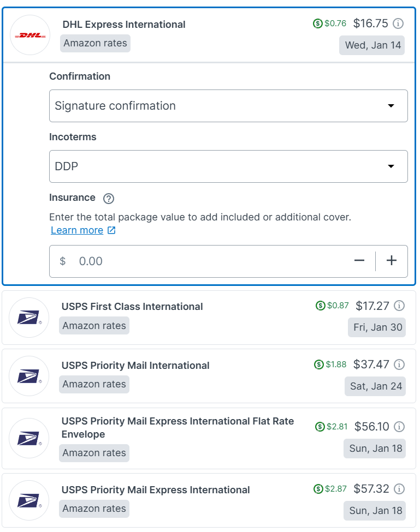Decrease insurance value with minus button
The width and height of the screenshot is (420, 532).
click(359, 261)
